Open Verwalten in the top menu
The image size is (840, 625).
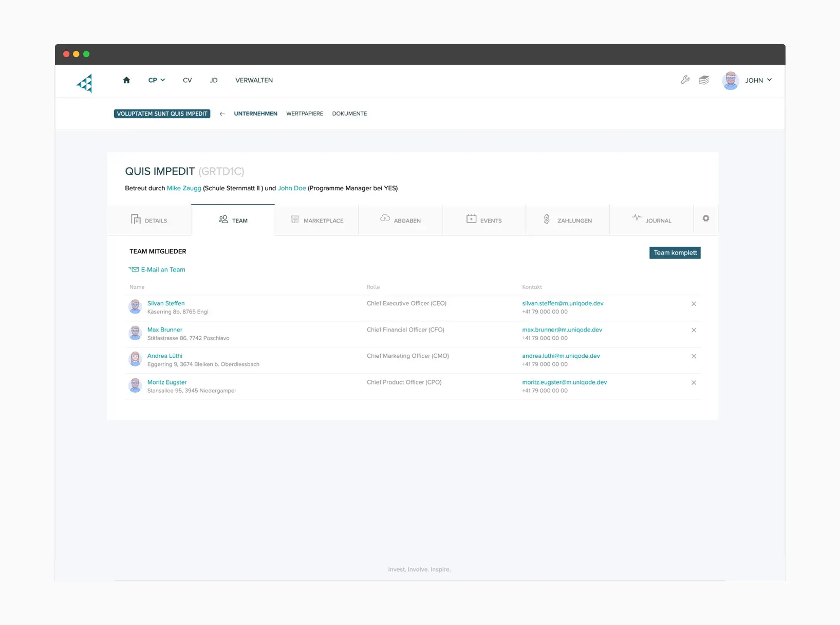click(254, 80)
